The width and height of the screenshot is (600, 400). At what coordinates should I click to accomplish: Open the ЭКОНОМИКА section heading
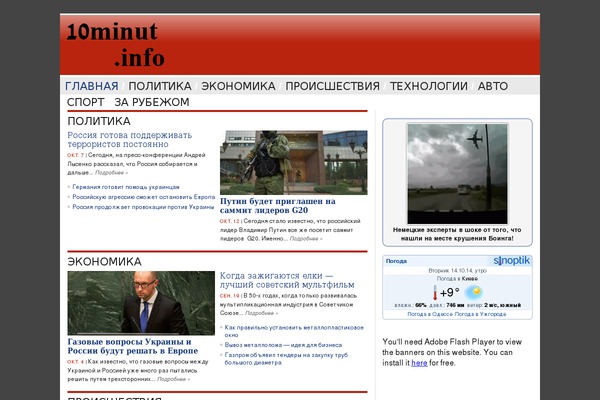104,262
